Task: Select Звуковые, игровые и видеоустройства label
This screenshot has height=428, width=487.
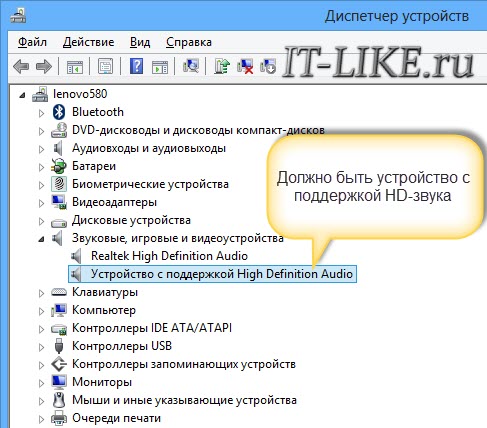Action: [x=178, y=238]
